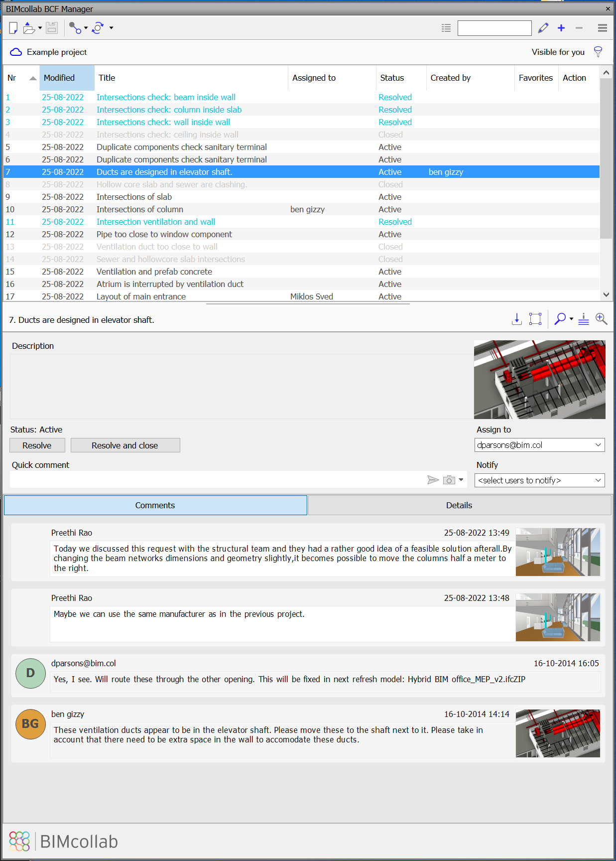Select closed issue 'Intersections check: ceiling inside wall'

point(301,135)
